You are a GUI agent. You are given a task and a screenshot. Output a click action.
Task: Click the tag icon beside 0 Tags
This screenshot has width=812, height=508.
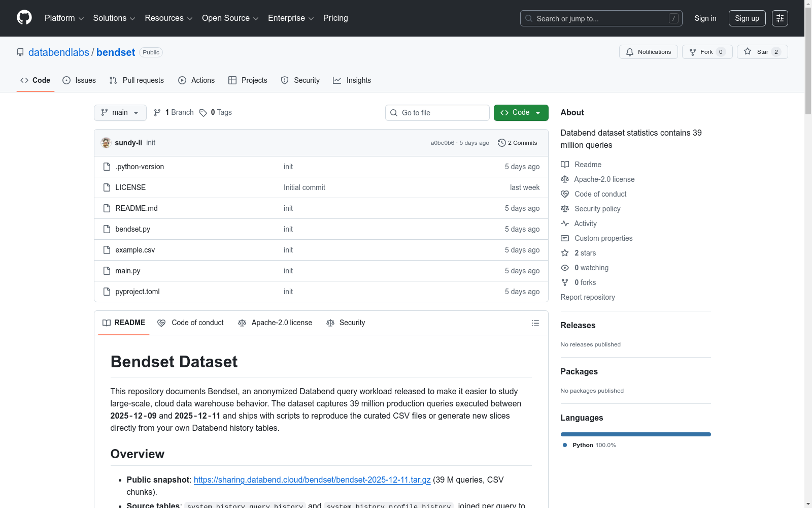[x=203, y=113]
